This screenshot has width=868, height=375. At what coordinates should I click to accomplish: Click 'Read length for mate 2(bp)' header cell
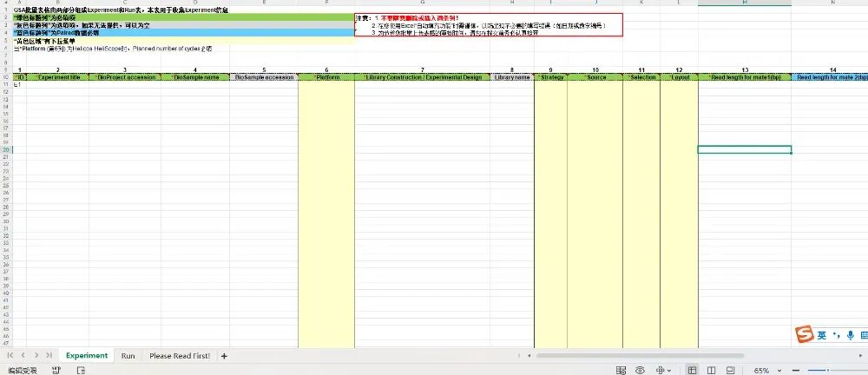coord(830,77)
